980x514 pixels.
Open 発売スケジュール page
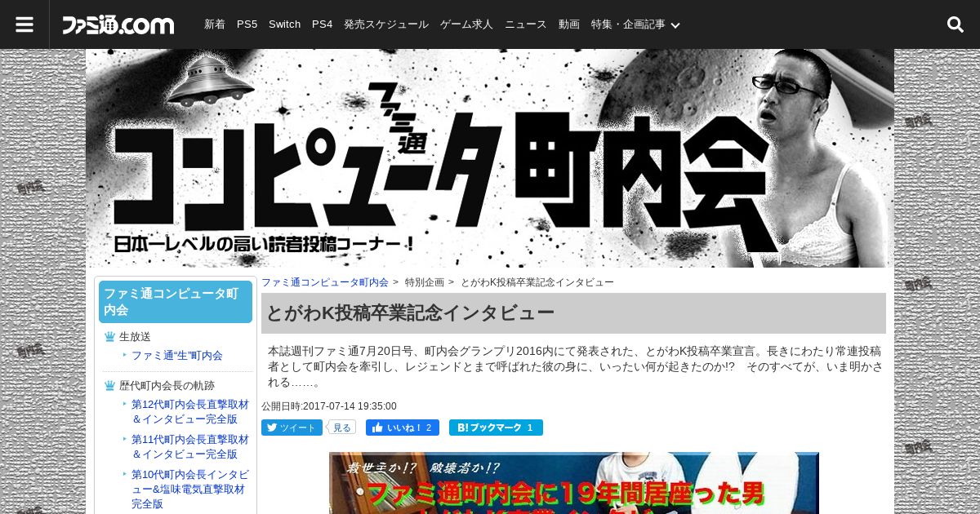pos(385,24)
